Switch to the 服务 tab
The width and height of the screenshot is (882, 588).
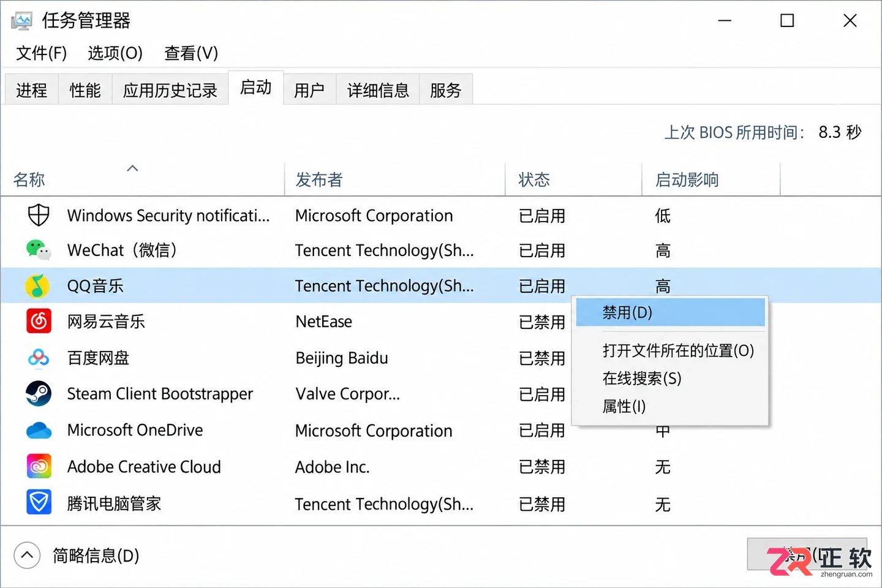tap(445, 90)
